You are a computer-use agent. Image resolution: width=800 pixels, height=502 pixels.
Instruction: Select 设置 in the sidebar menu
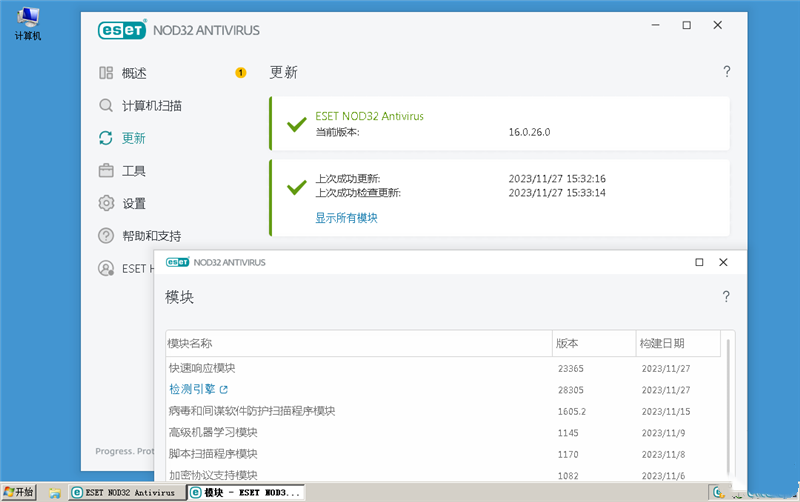134,204
